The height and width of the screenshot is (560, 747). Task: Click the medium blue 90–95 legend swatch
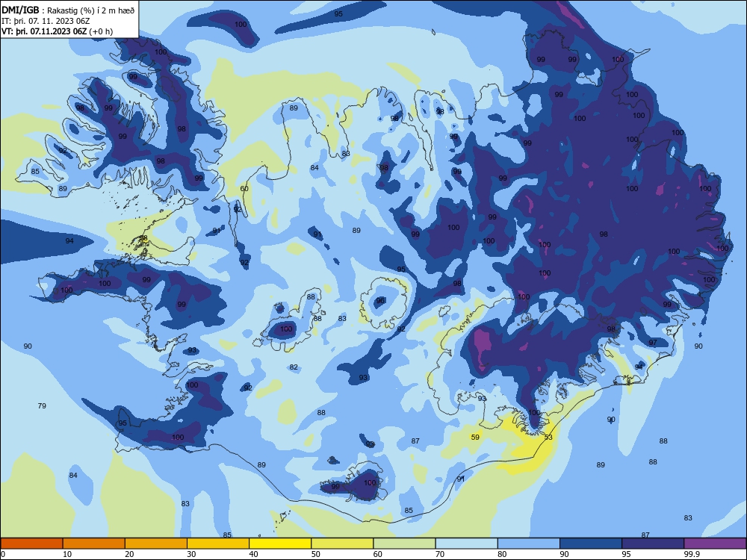coord(591,544)
